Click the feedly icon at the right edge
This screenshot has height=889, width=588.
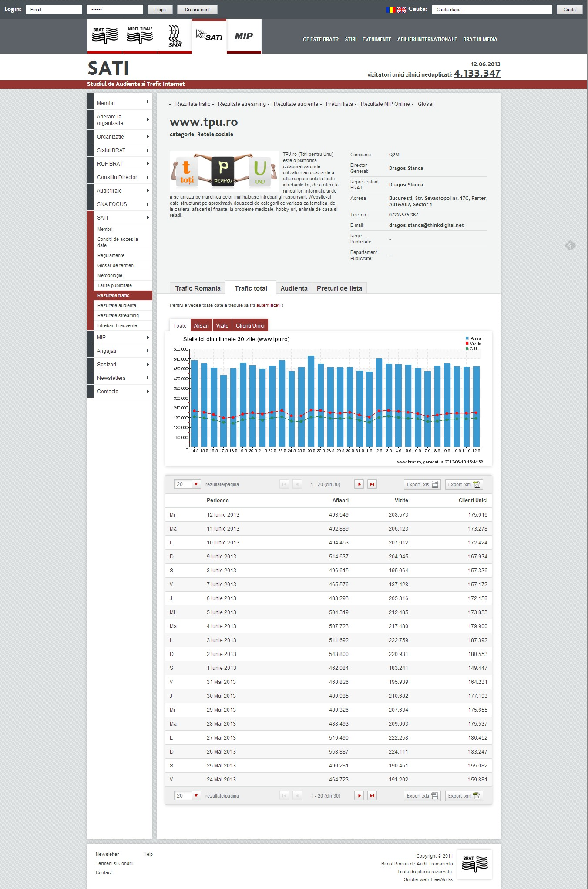[x=570, y=245]
